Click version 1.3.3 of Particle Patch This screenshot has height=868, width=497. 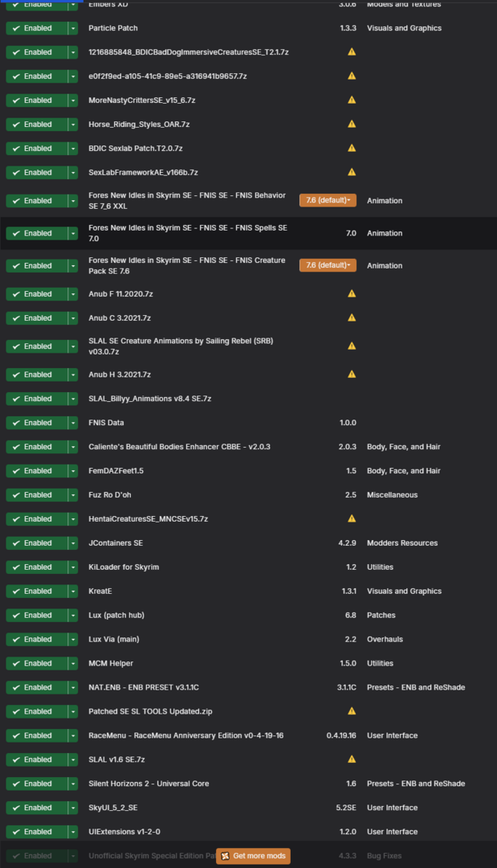click(x=348, y=28)
